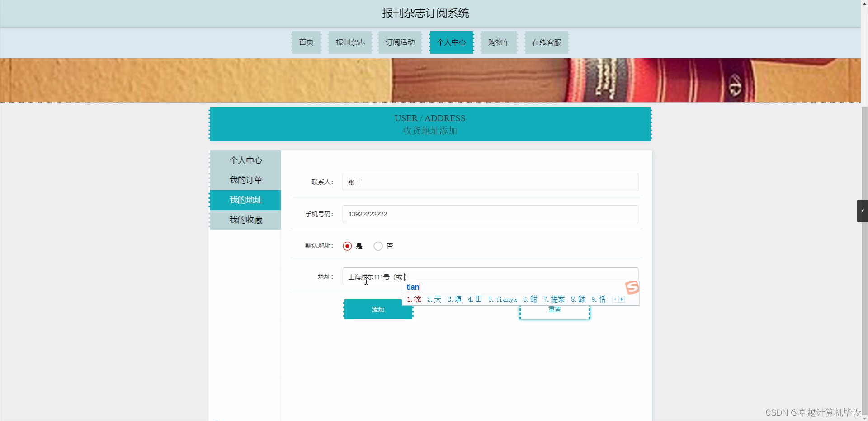868x421 pixels.
Task: Collapse the panel using the right-edge chevron
Action: coord(863,211)
